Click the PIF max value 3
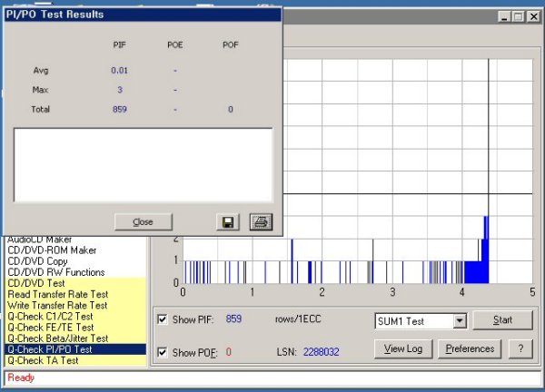 120,90
